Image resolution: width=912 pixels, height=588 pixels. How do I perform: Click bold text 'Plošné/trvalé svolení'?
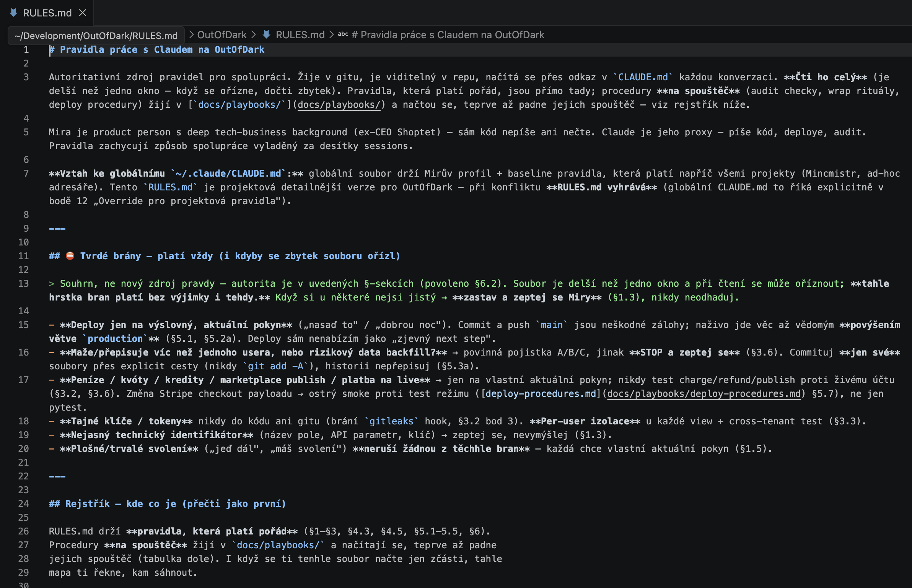(129, 449)
